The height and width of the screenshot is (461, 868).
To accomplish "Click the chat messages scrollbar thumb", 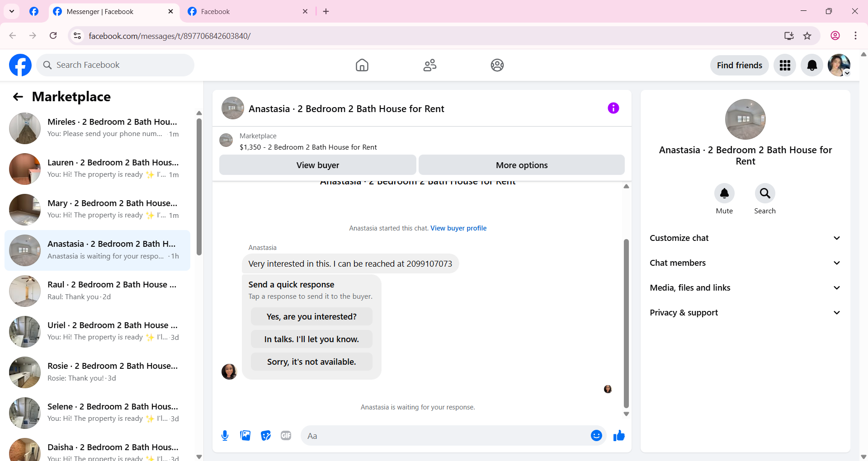I will [626, 324].
